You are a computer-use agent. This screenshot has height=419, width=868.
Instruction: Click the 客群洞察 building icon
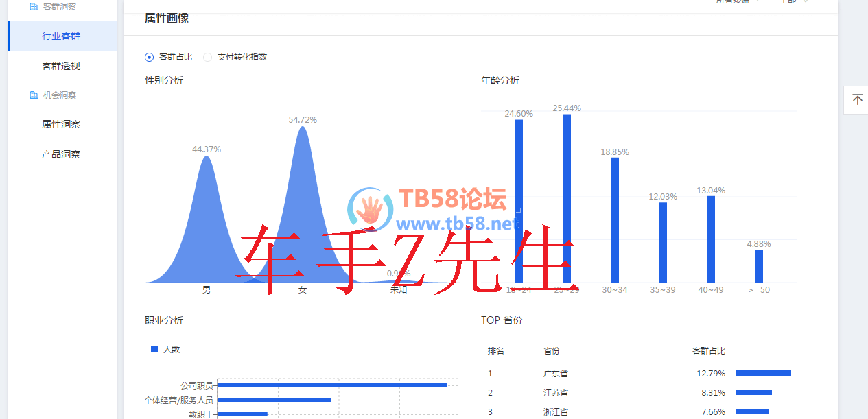(34, 6)
